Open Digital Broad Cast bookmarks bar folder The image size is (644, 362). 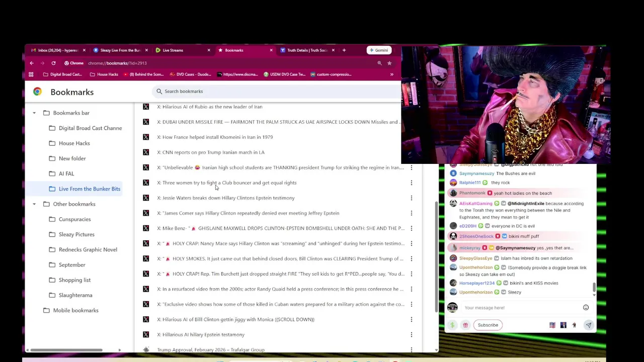click(x=62, y=74)
